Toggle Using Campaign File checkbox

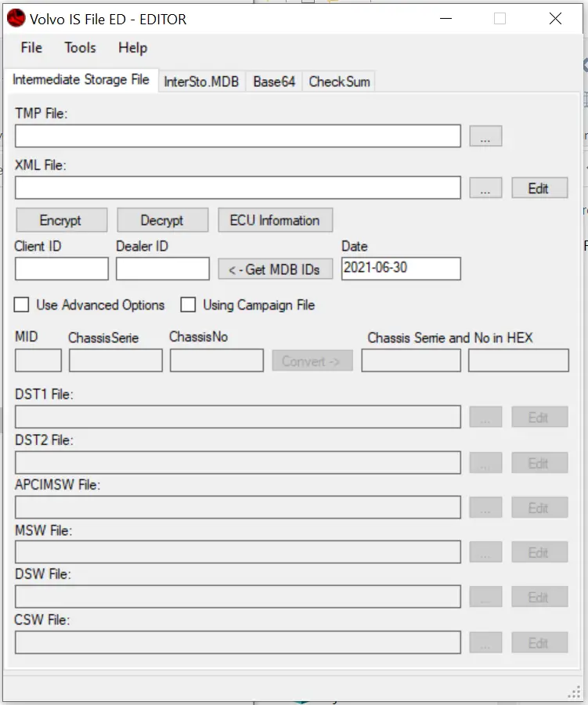(x=189, y=305)
